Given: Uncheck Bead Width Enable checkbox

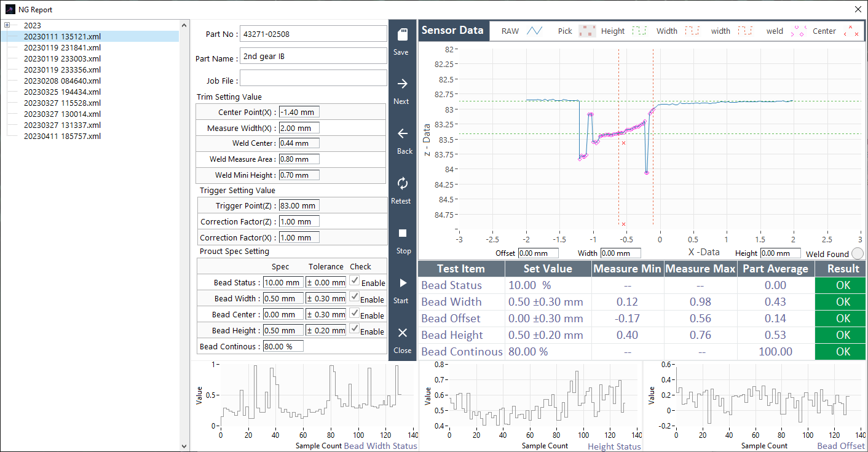Looking at the screenshot, I should 355,296.
